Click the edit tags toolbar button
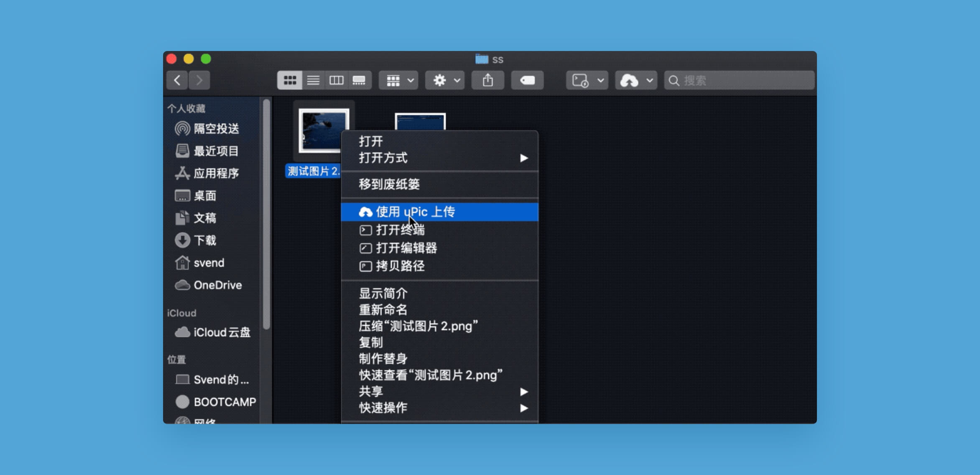Image resolution: width=980 pixels, height=475 pixels. coord(527,80)
